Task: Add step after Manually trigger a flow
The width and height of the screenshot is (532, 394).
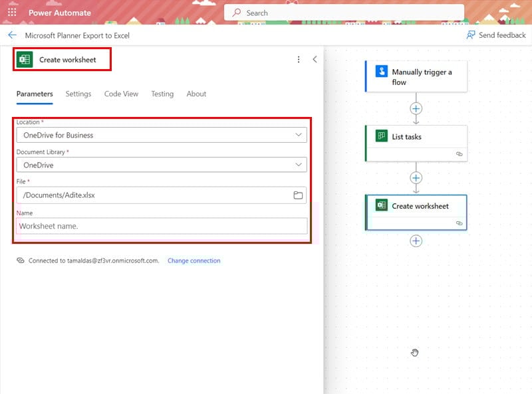Action: tap(416, 108)
